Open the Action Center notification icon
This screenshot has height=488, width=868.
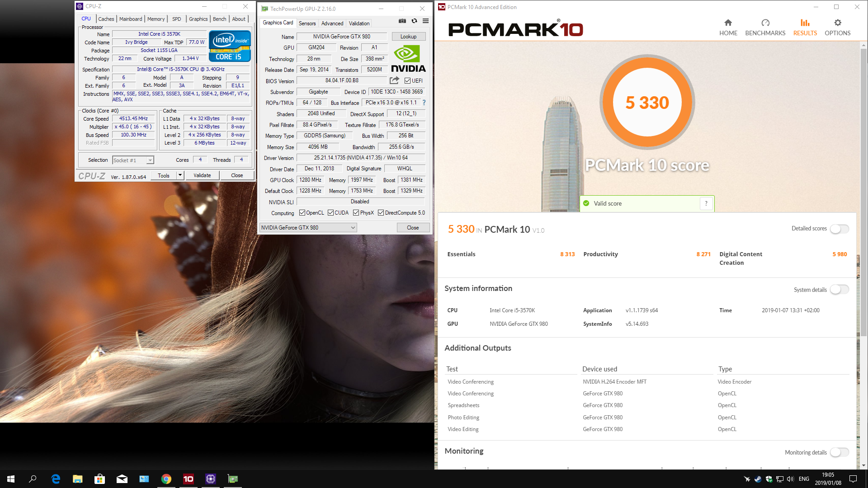tap(853, 479)
